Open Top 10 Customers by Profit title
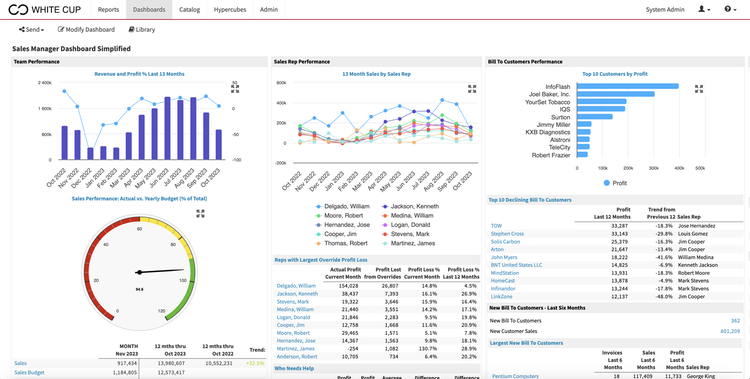750x379 pixels. tap(615, 74)
